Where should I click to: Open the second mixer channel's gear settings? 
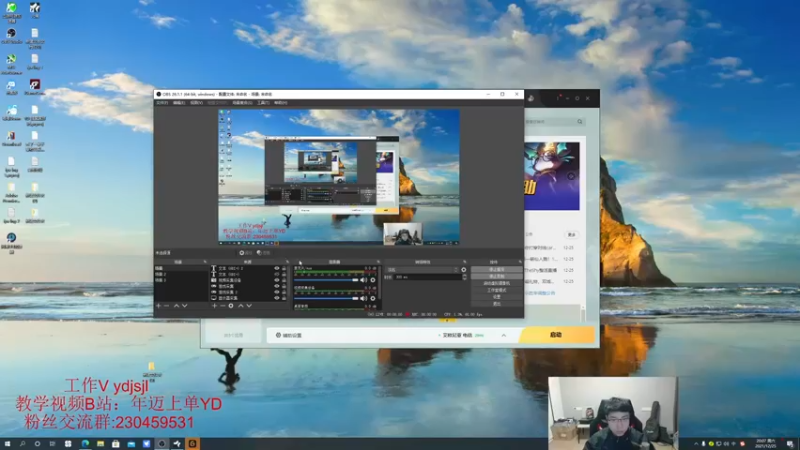[x=373, y=298]
